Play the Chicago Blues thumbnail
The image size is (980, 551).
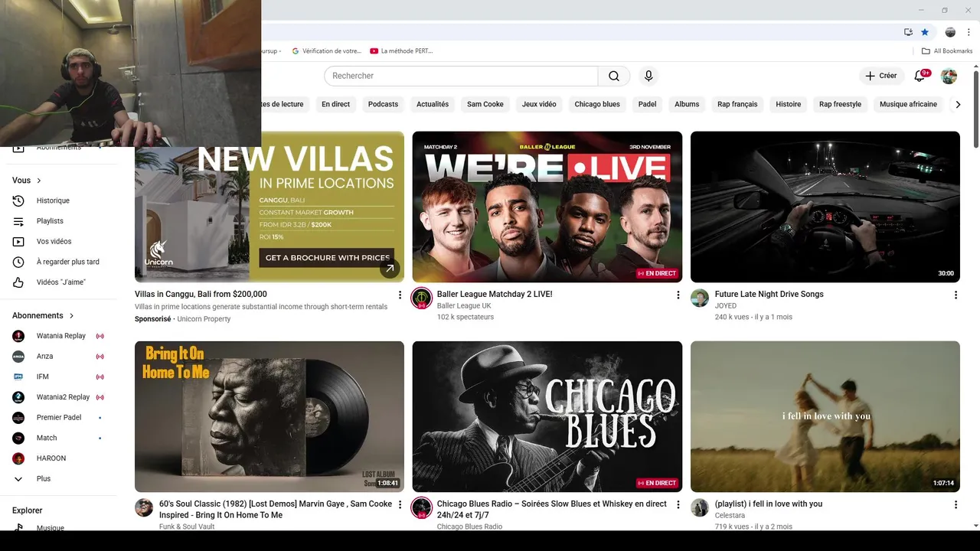click(547, 416)
